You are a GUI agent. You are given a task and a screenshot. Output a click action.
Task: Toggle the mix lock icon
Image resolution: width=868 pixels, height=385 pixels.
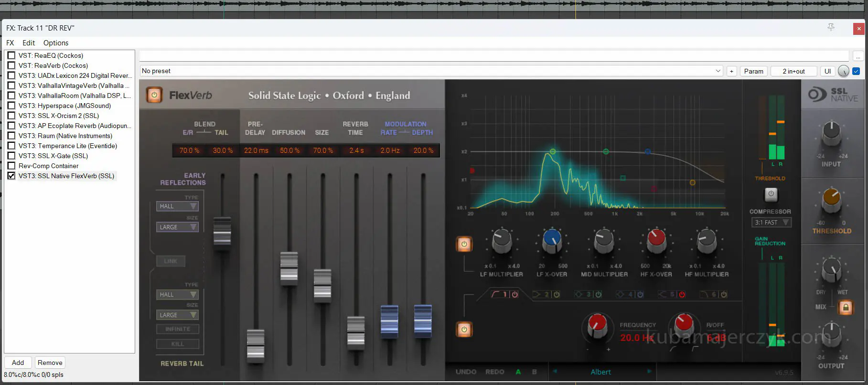click(845, 307)
